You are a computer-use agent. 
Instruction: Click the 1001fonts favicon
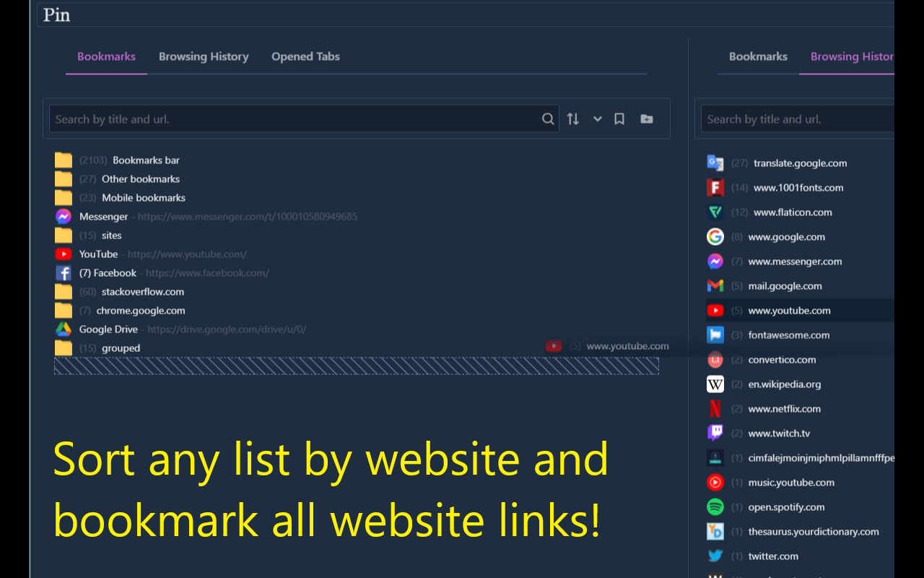click(715, 188)
